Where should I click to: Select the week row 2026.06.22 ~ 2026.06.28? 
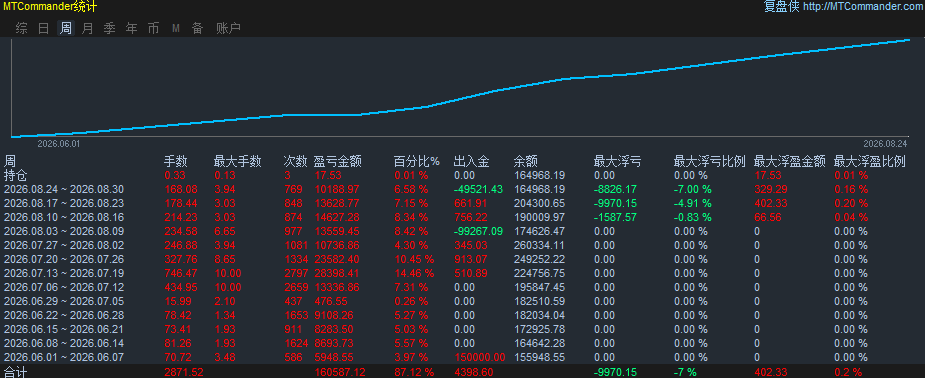462,315
